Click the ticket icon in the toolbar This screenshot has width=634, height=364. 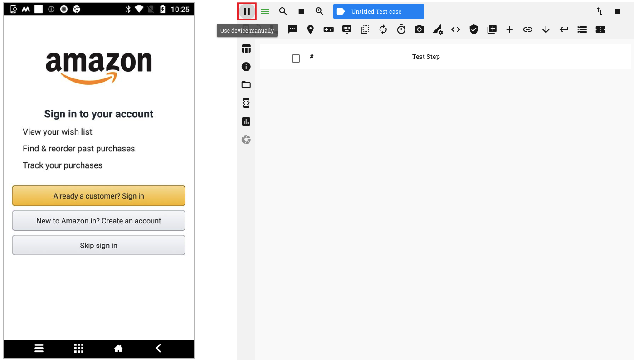click(x=600, y=29)
